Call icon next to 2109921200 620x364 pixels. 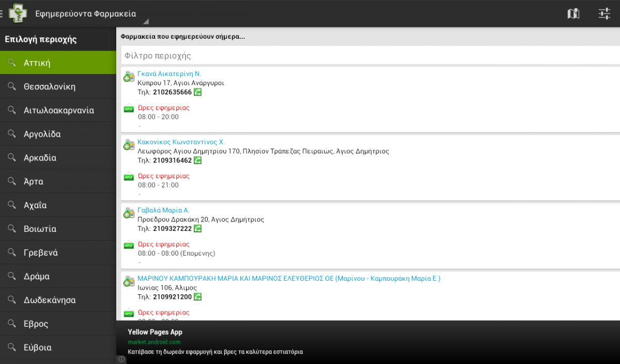tap(197, 297)
